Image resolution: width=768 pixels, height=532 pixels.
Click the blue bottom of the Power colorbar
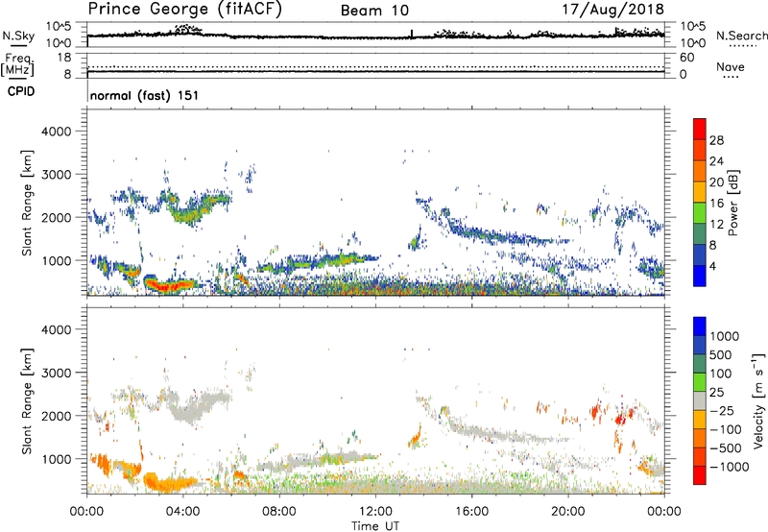[700, 278]
